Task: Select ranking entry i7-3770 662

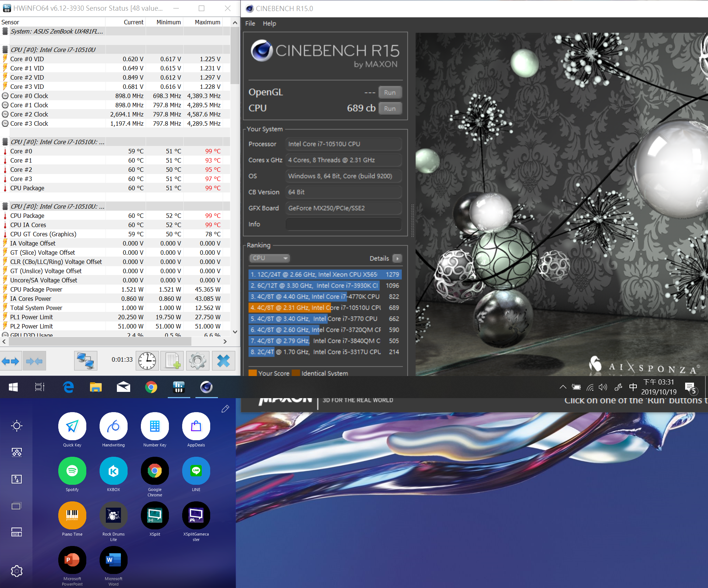Action: [x=325, y=319]
